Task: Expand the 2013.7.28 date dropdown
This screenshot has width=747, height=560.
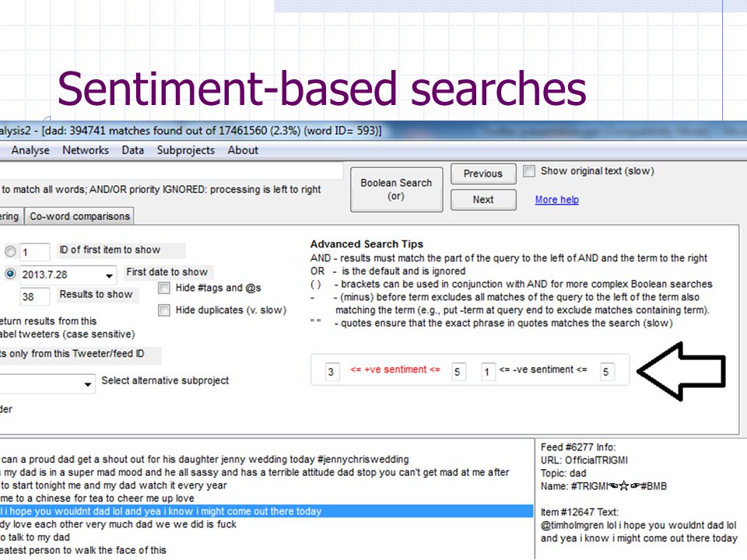Action: [109, 275]
